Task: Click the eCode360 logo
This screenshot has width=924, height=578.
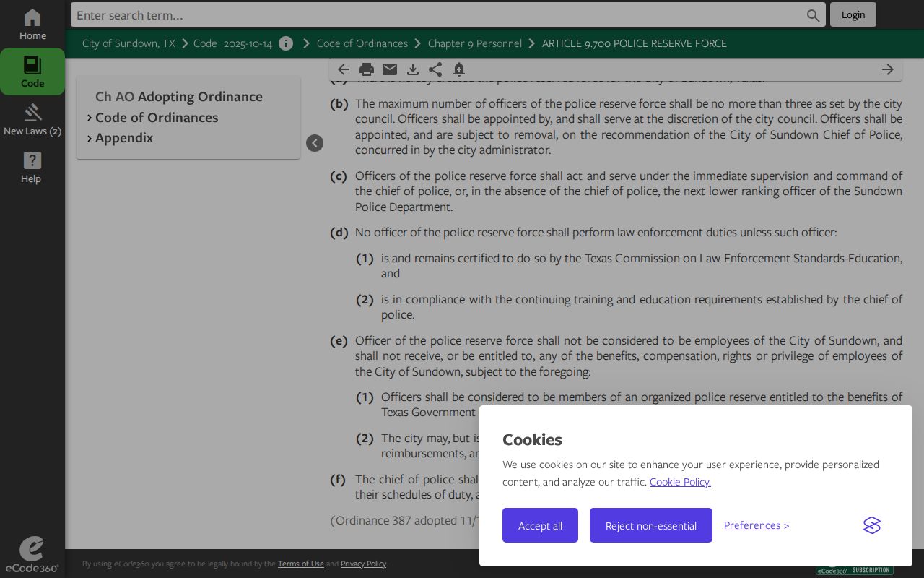Action: [32, 554]
